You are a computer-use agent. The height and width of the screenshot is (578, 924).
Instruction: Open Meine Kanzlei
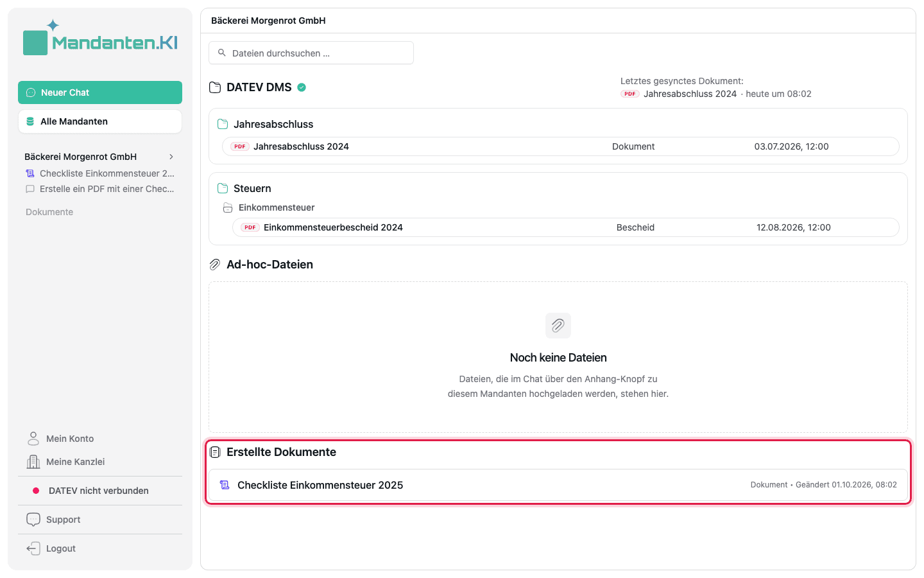pyautogui.click(x=75, y=462)
